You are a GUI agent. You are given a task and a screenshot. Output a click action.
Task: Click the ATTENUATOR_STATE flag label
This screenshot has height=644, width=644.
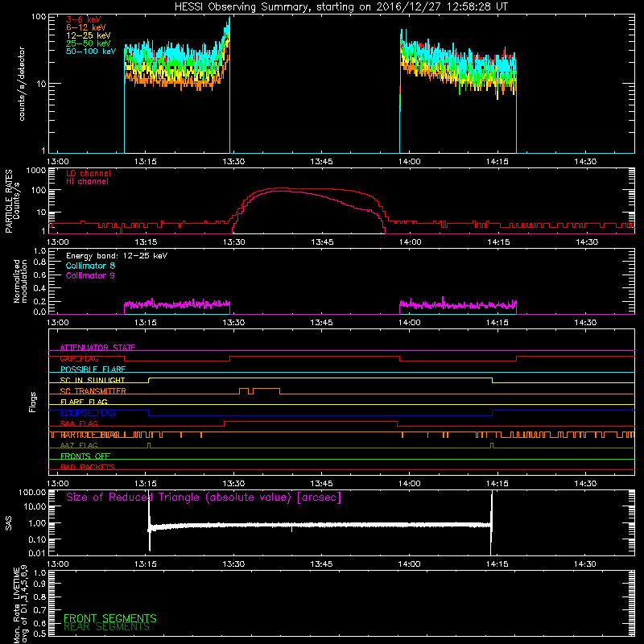pyautogui.click(x=97, y=348)
